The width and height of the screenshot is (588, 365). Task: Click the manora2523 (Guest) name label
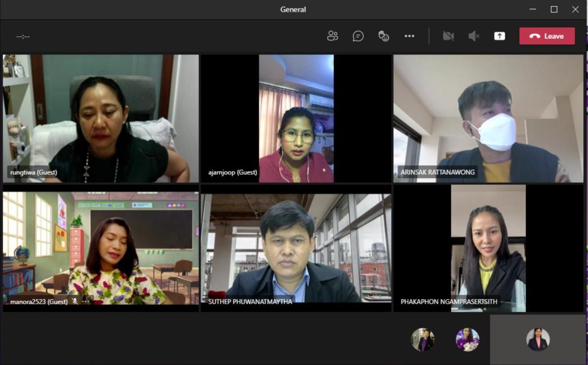pyautogui.click(x=39, y=302)
